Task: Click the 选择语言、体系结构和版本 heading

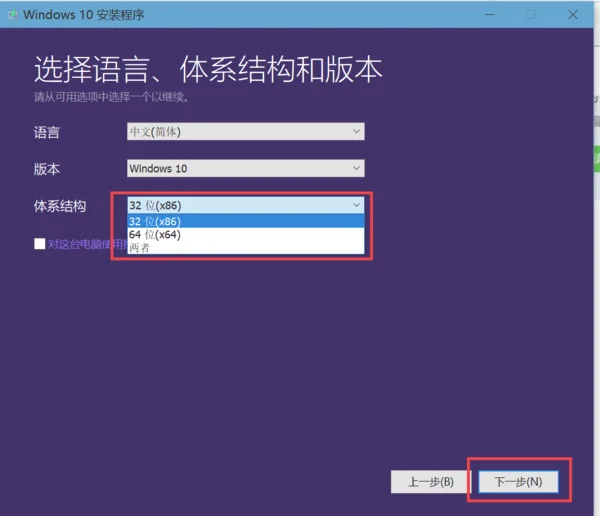Action: click(x=209, y=69)
